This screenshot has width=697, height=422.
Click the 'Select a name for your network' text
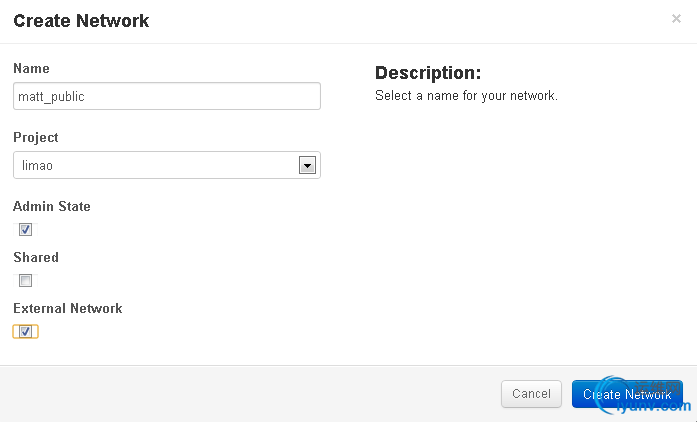coord(466,96)
